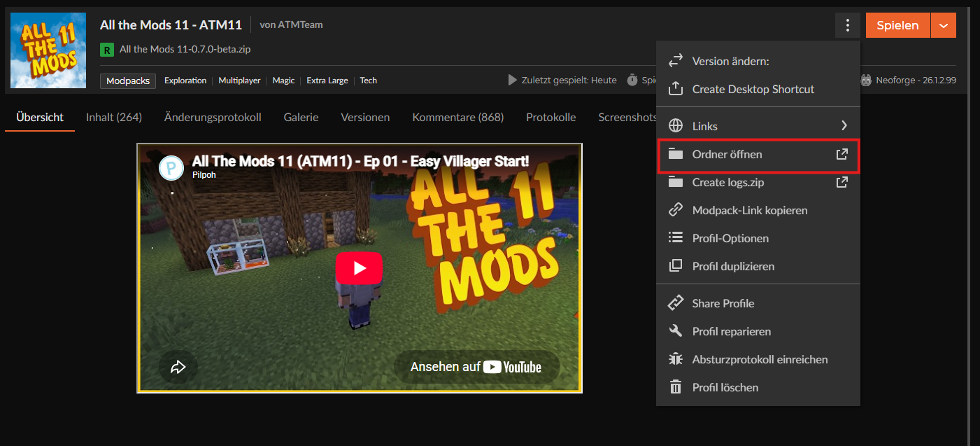Choose Profil reparieren
The width and height of the screenshot is (980, 446).
tap(758, 331)
